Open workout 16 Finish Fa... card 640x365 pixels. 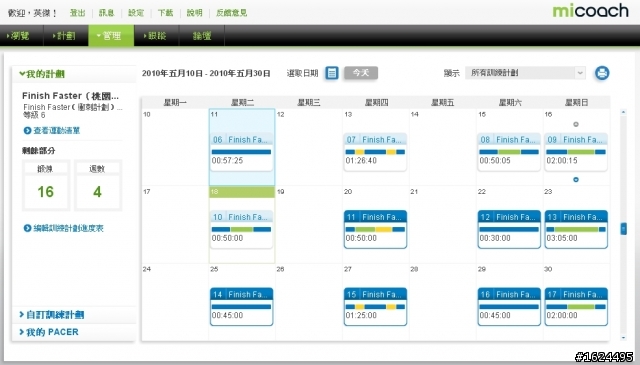click(x=509, y=307)
